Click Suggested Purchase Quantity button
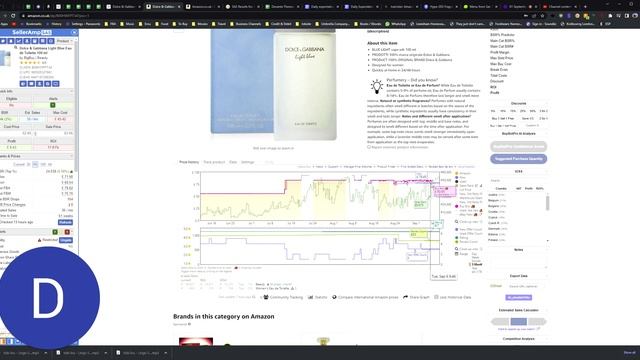The image size is (640, 360). [518, 159]
